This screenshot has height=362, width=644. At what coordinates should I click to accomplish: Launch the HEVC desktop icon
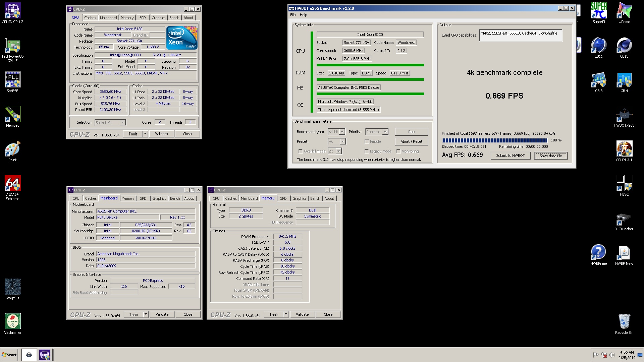tap(624, 186)
